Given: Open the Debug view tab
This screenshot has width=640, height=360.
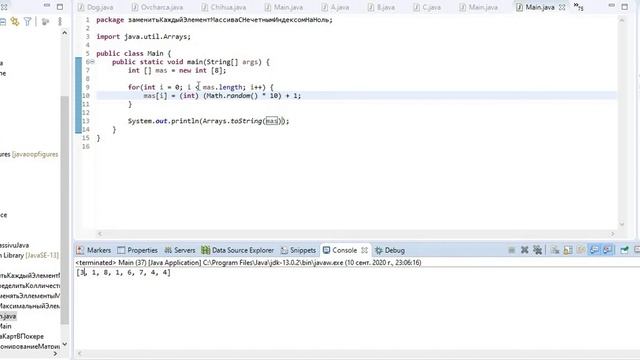Looking at the screenshot, I should 390,250.
